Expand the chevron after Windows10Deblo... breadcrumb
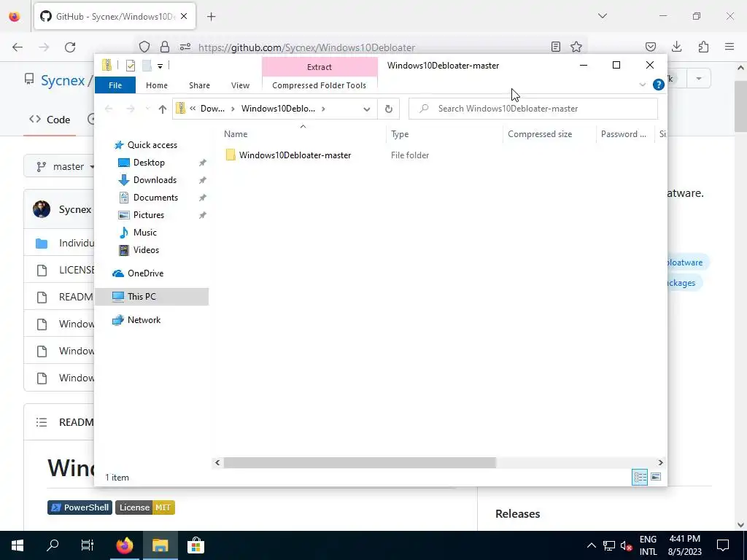The image size is (747, 560). [323, 109]
